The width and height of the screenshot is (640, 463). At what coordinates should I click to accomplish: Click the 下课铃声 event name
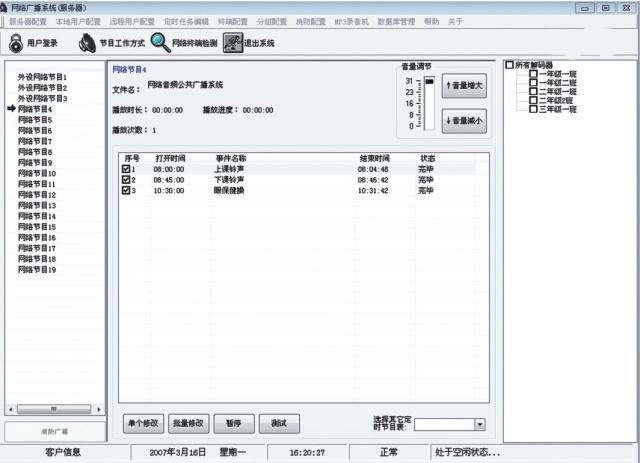point(229,180)
